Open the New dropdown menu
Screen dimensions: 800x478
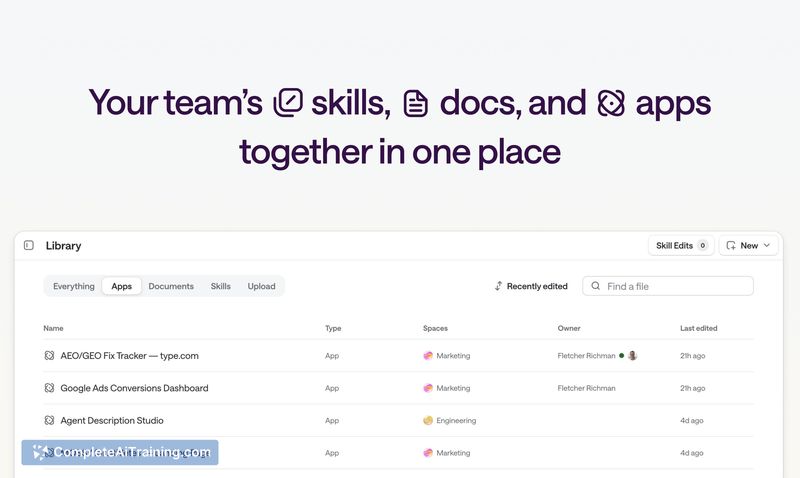click(748, 245)
